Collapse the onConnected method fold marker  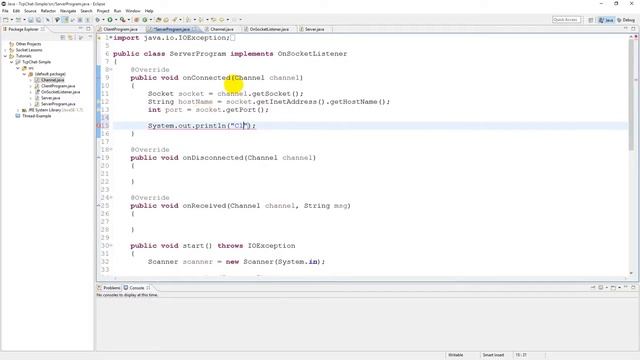(111, 69)
